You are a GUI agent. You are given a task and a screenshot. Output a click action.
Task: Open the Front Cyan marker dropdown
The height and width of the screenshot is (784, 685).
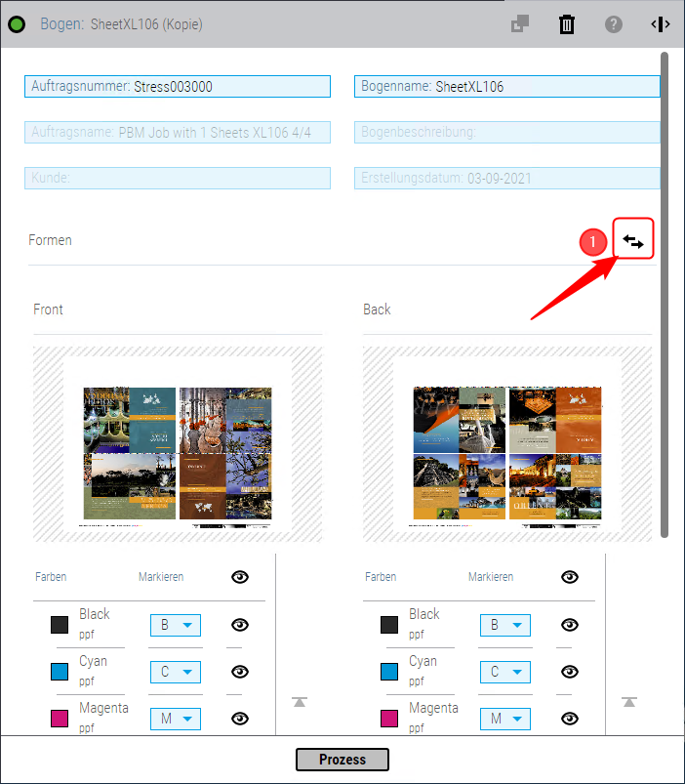click(175, 672)
